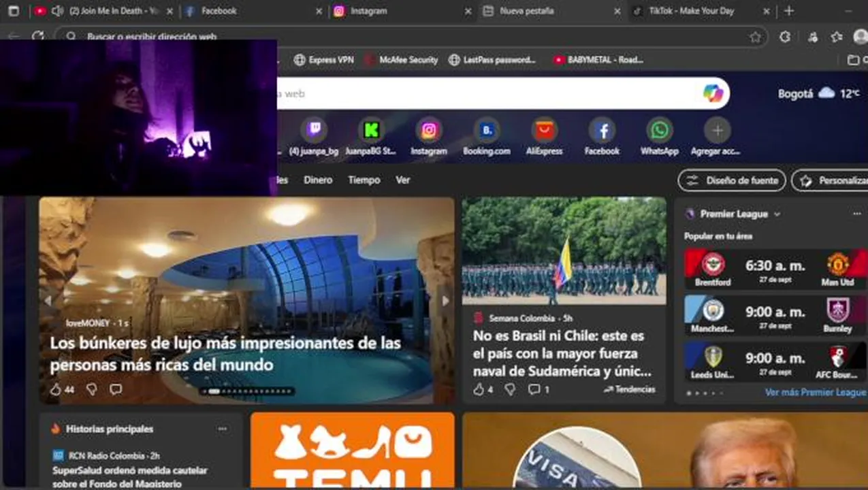Image resolution: width=868 pixels, height=490 pixels.
Task: Expand the Premier League dropdown
Action: (x=777, y=214)
